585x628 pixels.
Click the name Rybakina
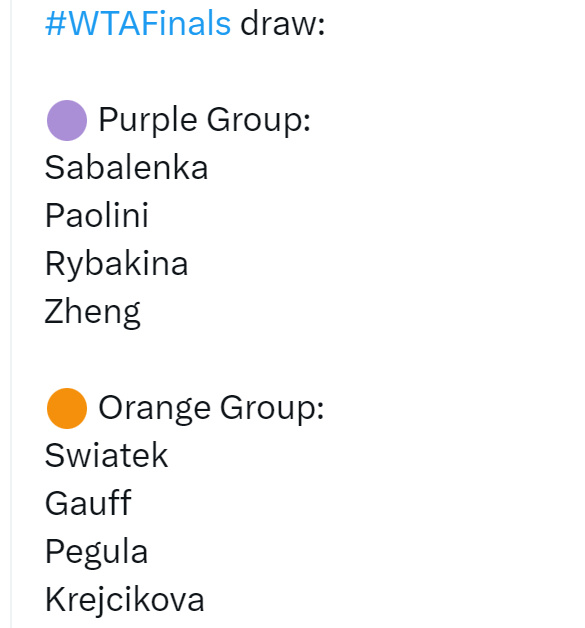117,264
